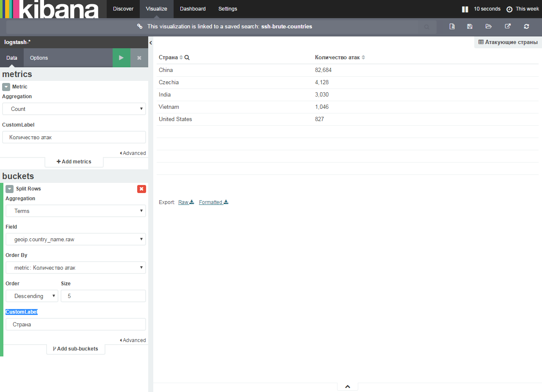This screenshot has height=392, width=542.
Task: Save the visualization with the floppy disk icon
Action: click(470, 27)
